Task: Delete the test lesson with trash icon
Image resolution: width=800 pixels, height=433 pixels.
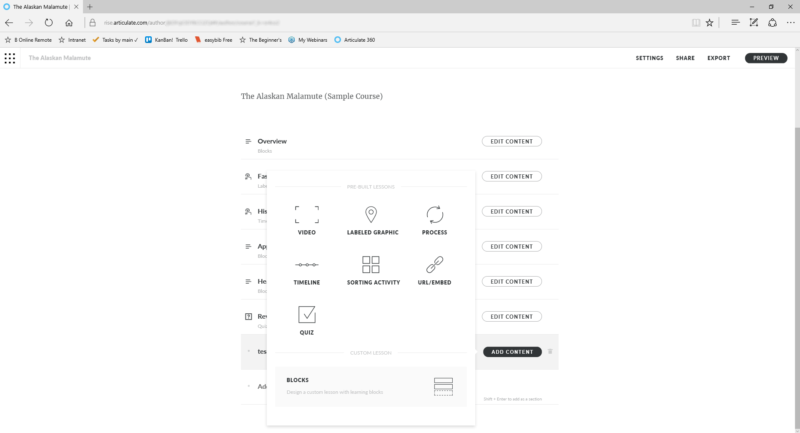Action: (550, 351)
